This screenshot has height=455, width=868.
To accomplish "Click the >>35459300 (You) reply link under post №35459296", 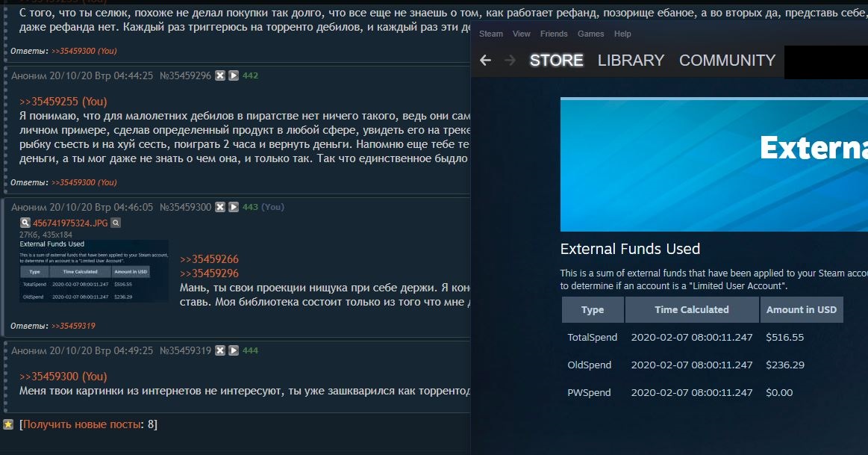I will click(84, 182).
